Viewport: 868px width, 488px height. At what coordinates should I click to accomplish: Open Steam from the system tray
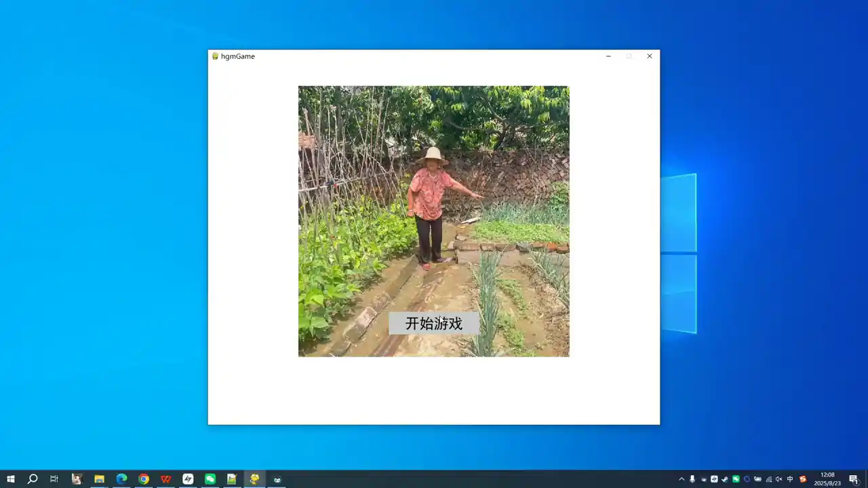click(x=725, y=479)
